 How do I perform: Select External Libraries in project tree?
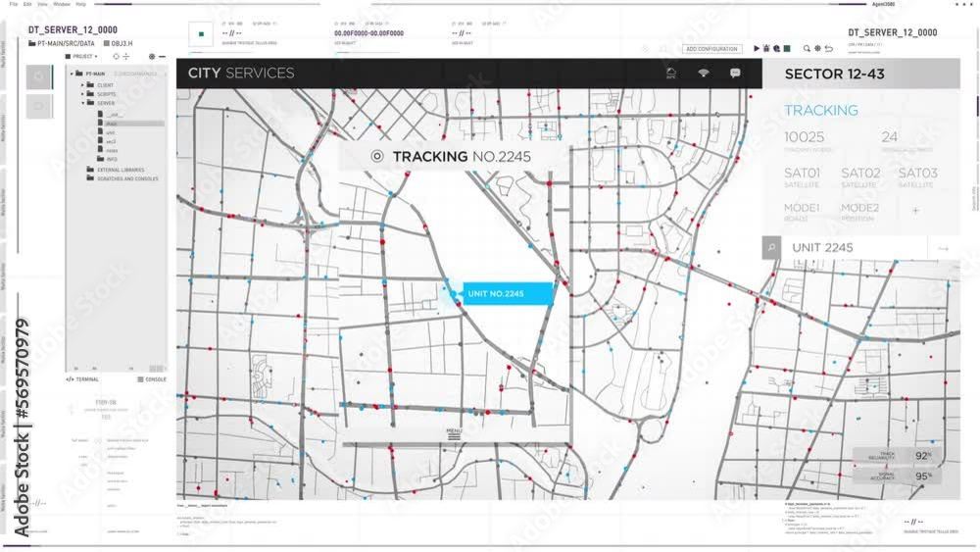pyautogui.click(x=115, y=170)
